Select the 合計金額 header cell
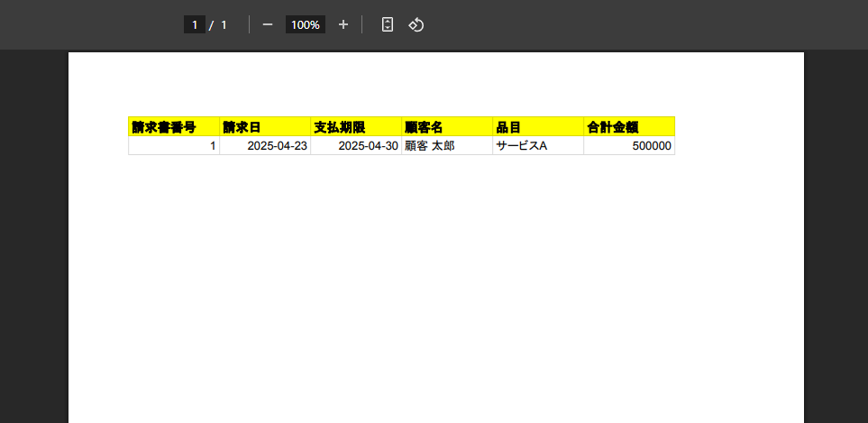868x423 pixels. point(629,127)
